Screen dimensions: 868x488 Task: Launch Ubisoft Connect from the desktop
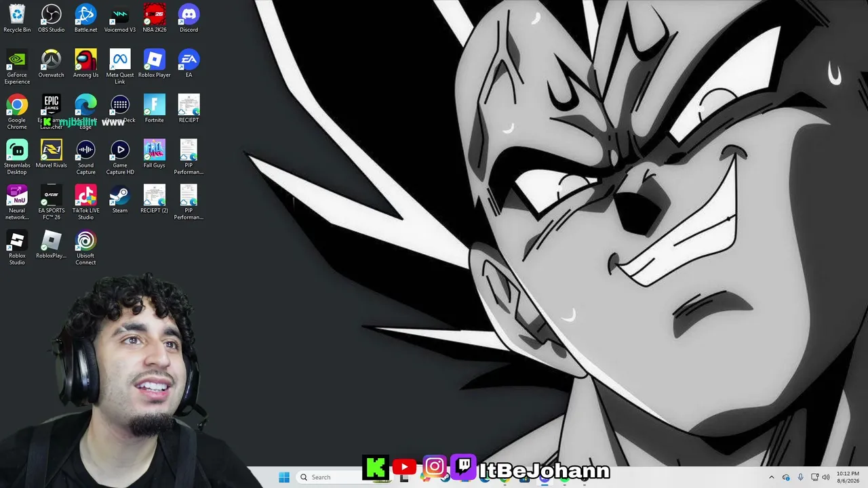(x=85, y=248)
